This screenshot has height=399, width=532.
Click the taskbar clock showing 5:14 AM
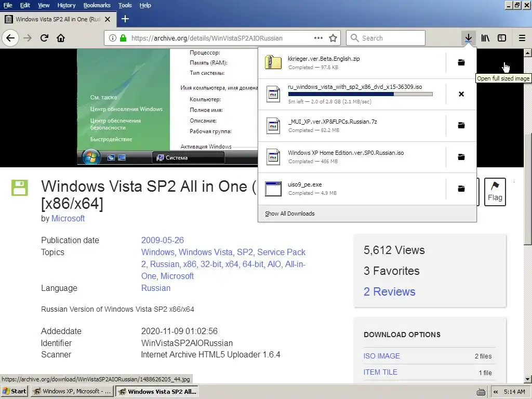(514, 392)
